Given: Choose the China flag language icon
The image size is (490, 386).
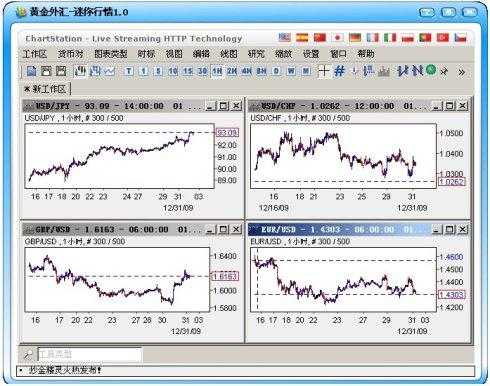Looking at the screenshot, I should pyautogui.click(x=320, y=38).
